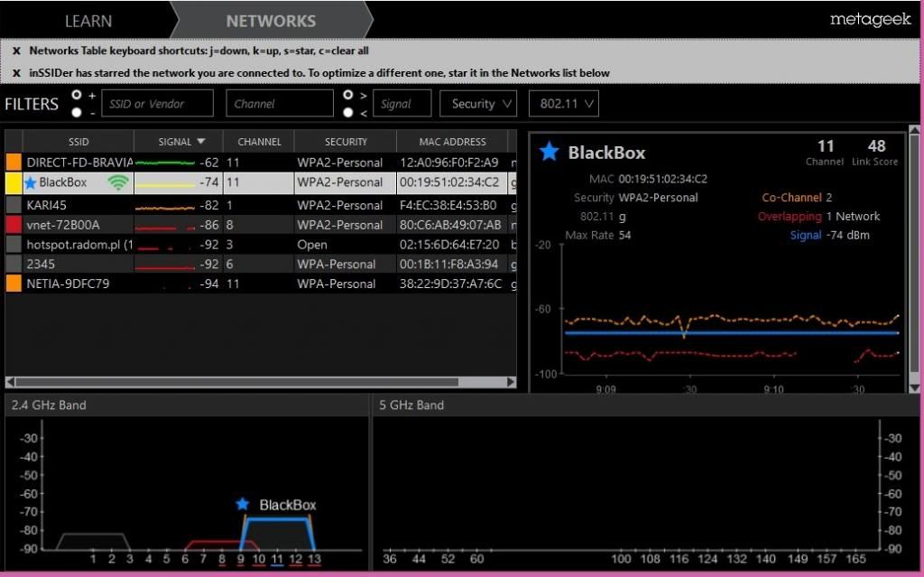
Task: Click the table scroll right arrow
Action: [511, 382]
